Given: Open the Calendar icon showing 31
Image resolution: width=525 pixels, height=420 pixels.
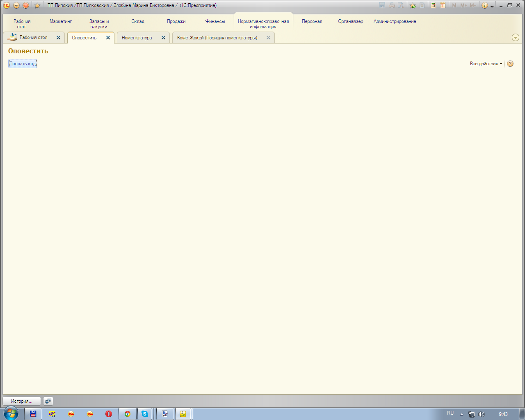Looking at the screenshot, I should coord(443,5).
